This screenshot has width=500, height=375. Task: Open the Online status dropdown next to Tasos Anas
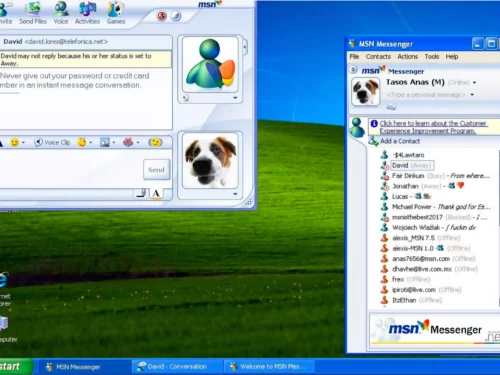474,83
